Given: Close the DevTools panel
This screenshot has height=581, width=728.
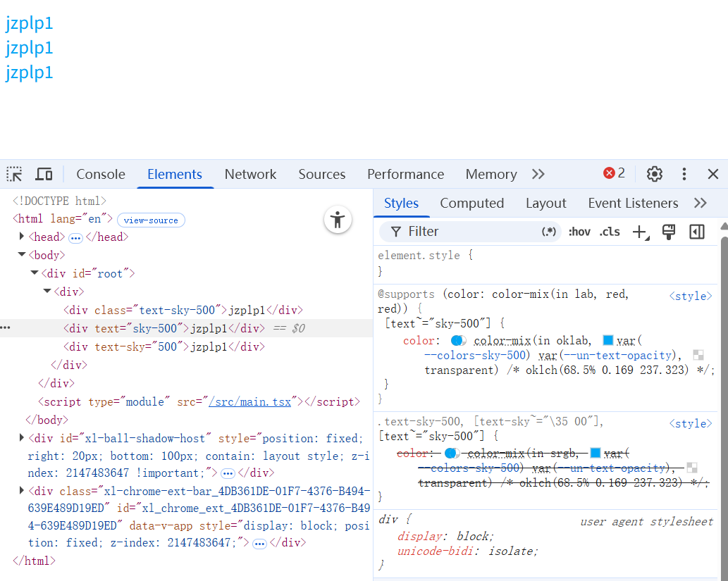Looking at the screenshot, I should pos(713,175).
